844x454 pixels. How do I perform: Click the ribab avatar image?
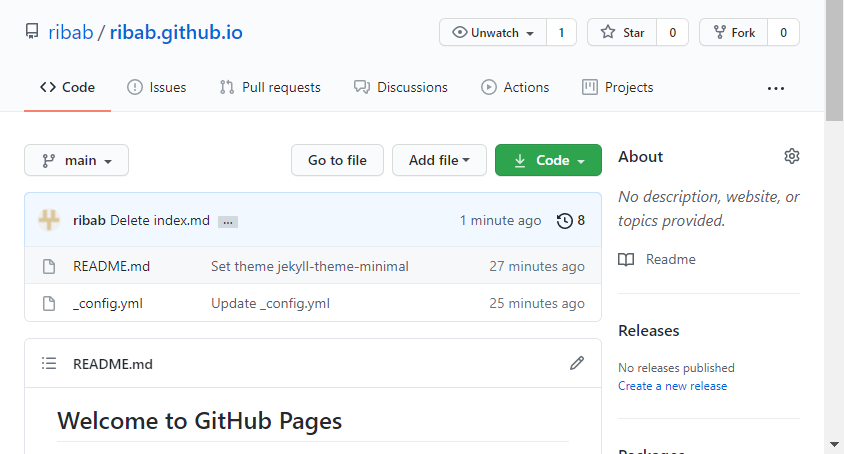point(49,220)
